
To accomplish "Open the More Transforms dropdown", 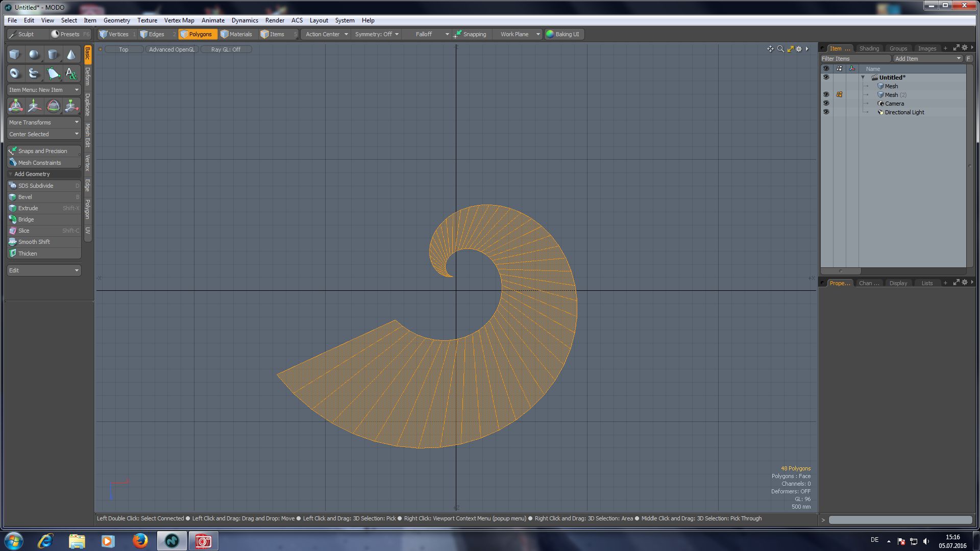I will 44,122.
